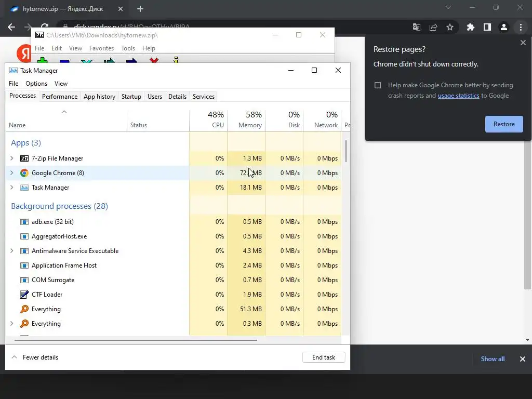Open the Chrome side panel
Screen dimensions: 532x399
pos(487,27)
